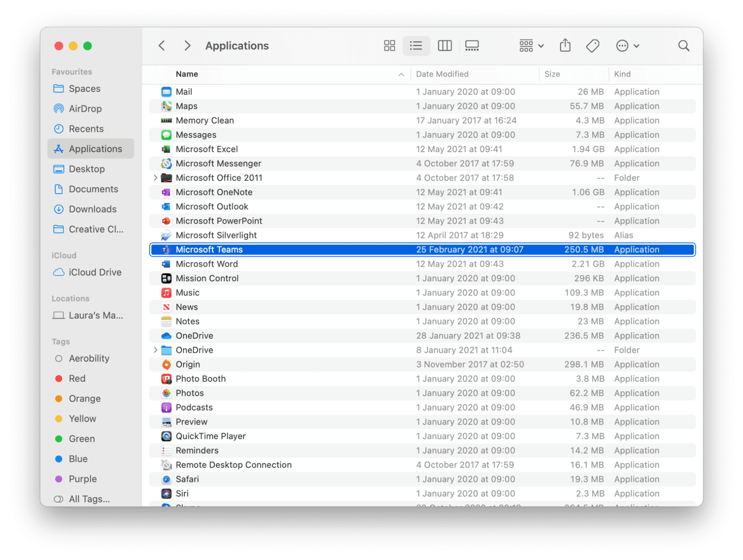This screenshot has width=743, height=560.
Task: Open the Downloads sidebar link
Action: click(91, 209)
